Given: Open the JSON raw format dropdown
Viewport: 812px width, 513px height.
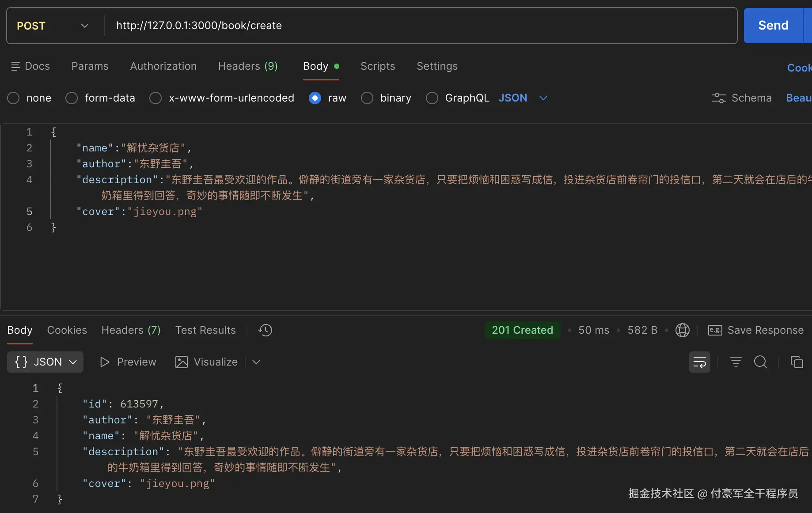Looking at the screenshot, I should [x=523, y=98].
